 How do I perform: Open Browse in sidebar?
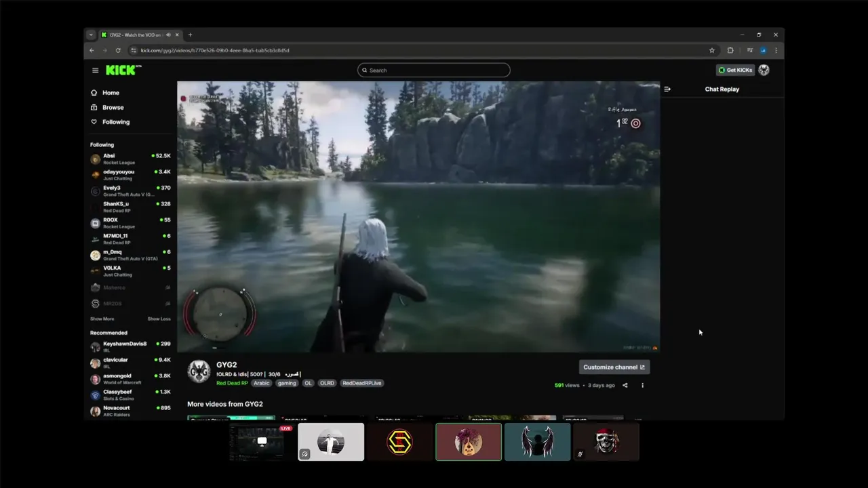click(113, 107)
